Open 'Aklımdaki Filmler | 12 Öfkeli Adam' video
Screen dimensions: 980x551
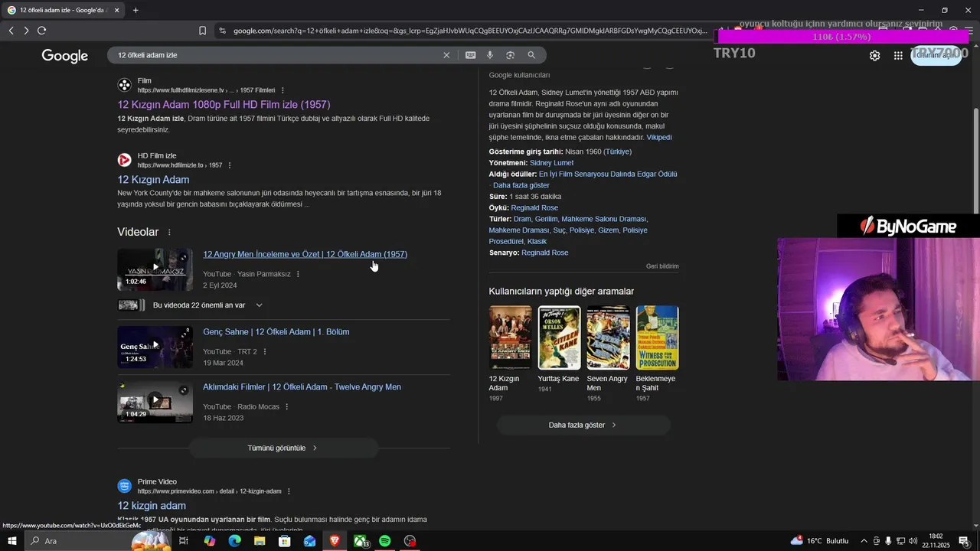[x=302, y=387]
